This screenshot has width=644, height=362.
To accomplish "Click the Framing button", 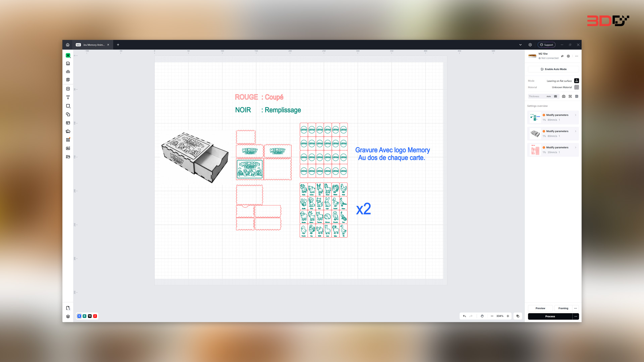I will click(x=563, y=308).
